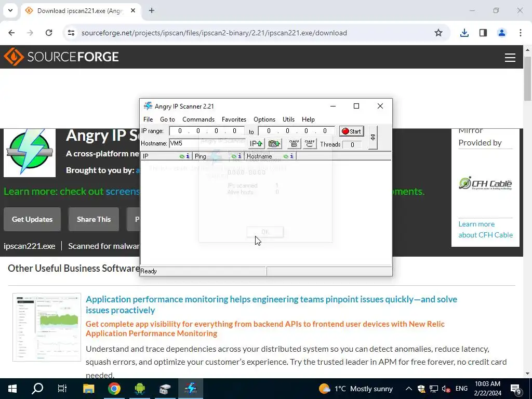Set range with the Class C button
Image resolution: width=532 pixels, height=399 pixels.
(310, 143)
